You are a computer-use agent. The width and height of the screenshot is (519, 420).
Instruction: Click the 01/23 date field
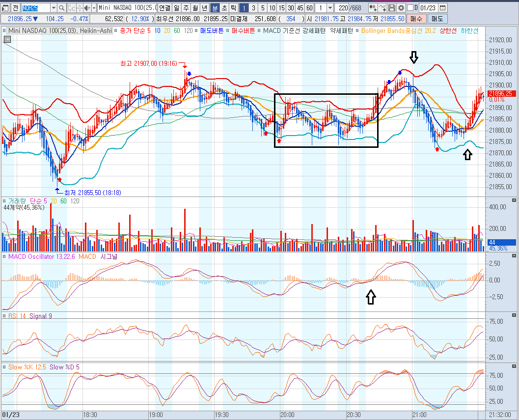[429, 8]
